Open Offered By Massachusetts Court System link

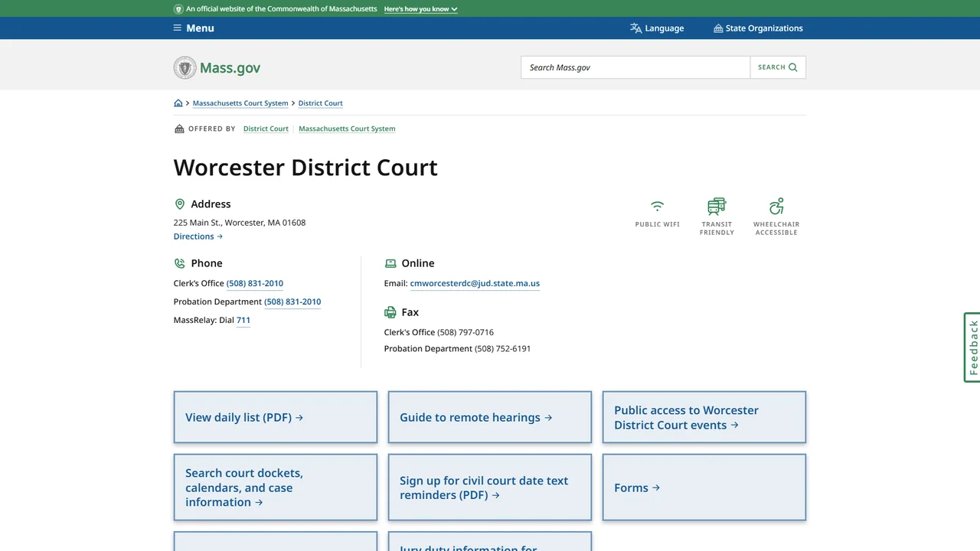[x=347, y=129]
